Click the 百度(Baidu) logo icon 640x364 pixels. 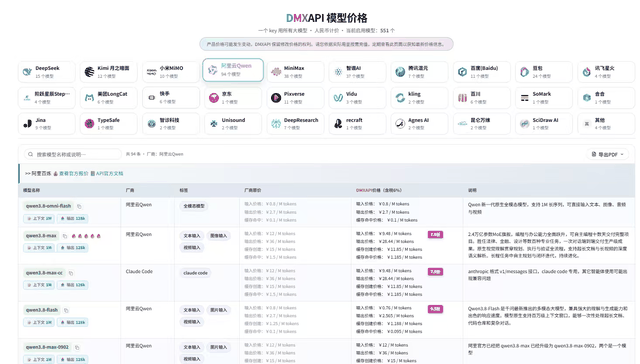coord(462,72)
